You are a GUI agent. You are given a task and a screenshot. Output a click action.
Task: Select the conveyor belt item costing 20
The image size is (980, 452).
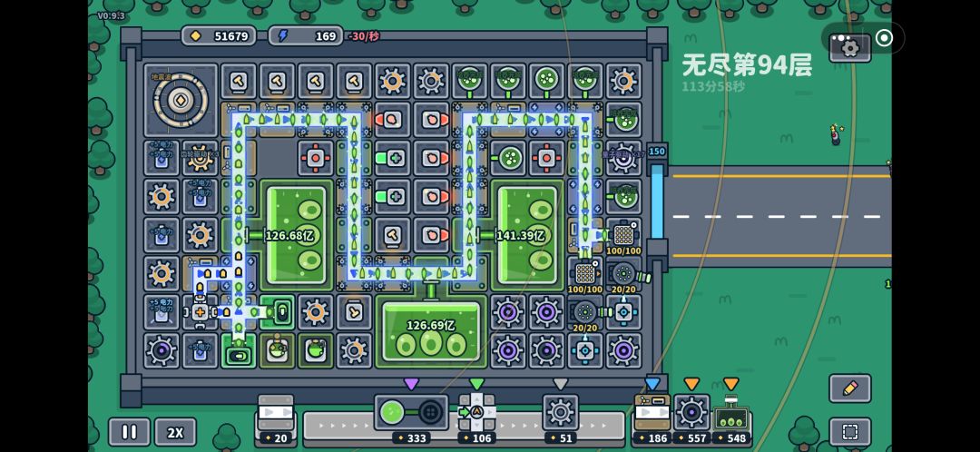(x=275, y=419)
